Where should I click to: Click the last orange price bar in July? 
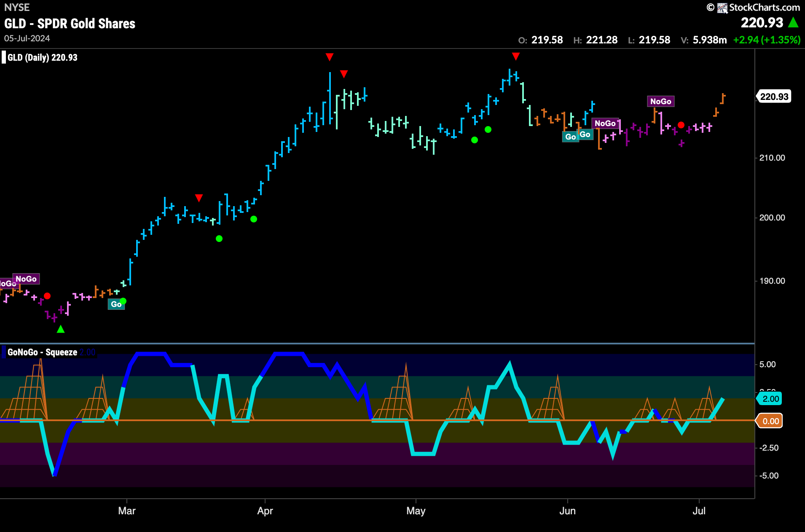(x=723, y=99)
